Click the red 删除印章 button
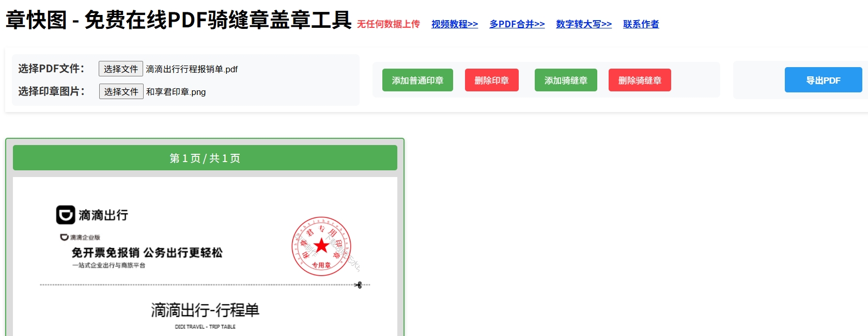Viewport: 868px width, 336px height. point(492,80)
